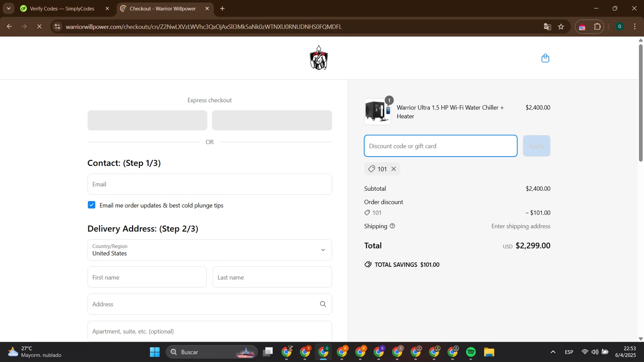Open the weather widget showing 27°C
The image size is (644, 362).
point(35,352)
